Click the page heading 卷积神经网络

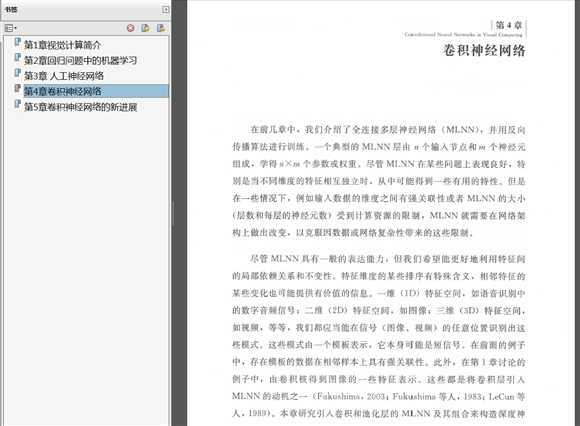pyautogui.click(x=485, y=50)
